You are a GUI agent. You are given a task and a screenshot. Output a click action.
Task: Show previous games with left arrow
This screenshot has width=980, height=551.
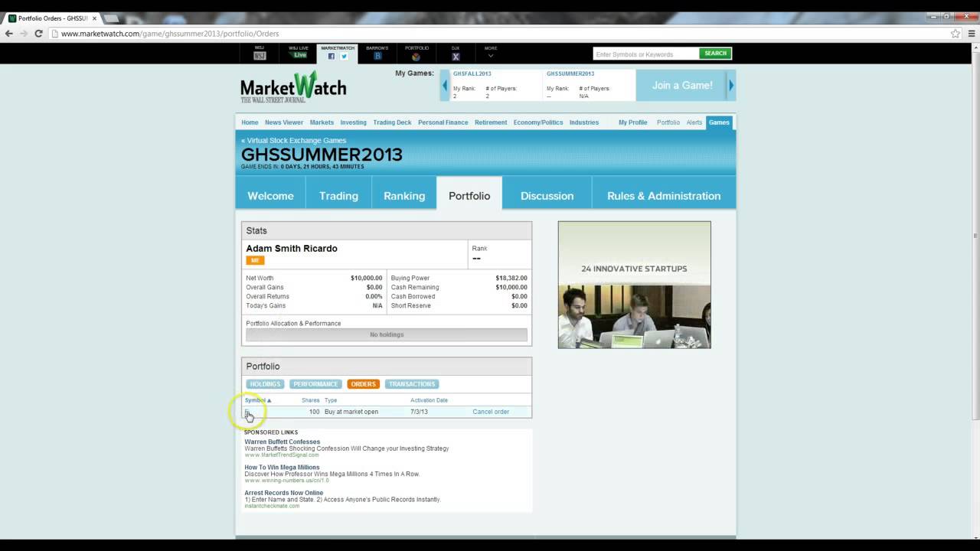click(x=445, y=85)
